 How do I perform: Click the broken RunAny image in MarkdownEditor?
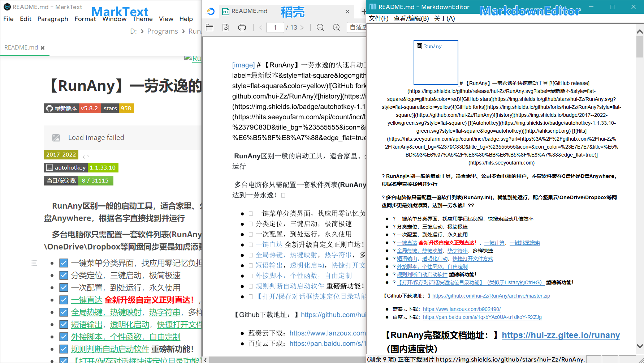click(x=436, y=63)
